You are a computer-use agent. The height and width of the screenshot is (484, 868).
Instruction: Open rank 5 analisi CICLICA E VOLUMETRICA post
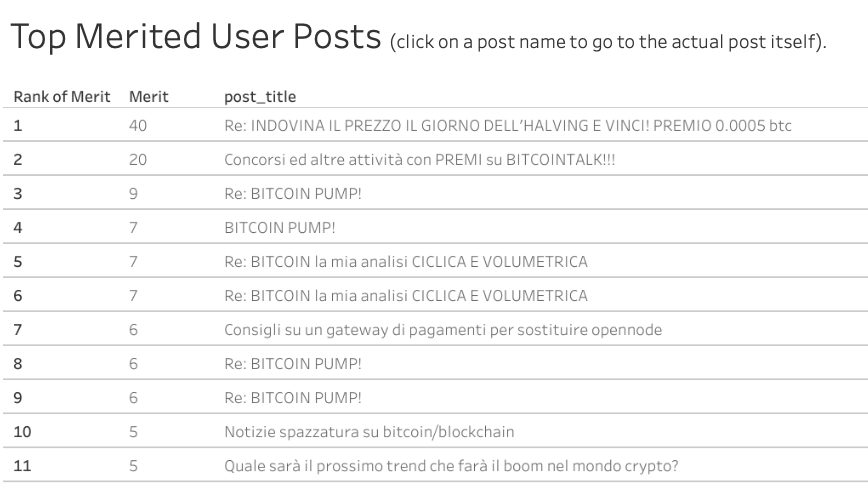(x=406, y=262)
